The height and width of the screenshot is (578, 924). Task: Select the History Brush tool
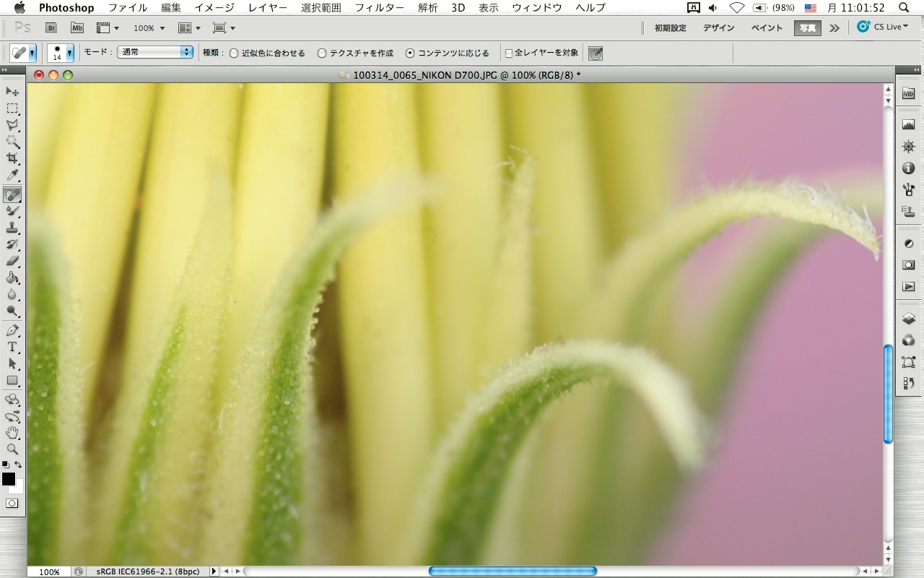[12, 245]
